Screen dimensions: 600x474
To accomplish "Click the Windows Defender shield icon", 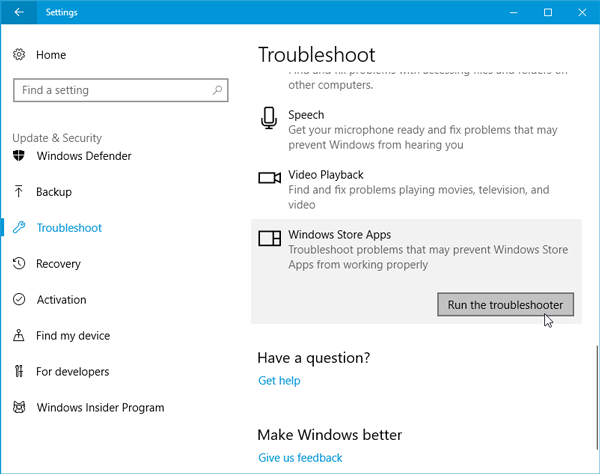I will coord(19,156).
